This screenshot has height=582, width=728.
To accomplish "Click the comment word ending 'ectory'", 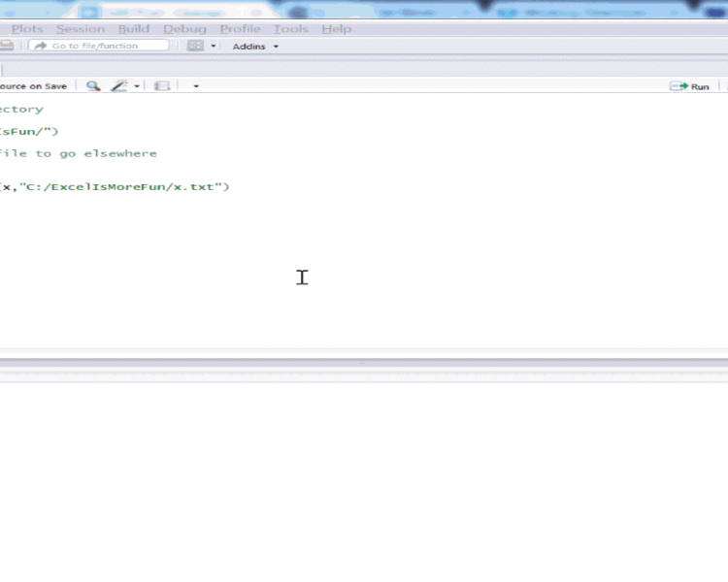I will (21, 110).
